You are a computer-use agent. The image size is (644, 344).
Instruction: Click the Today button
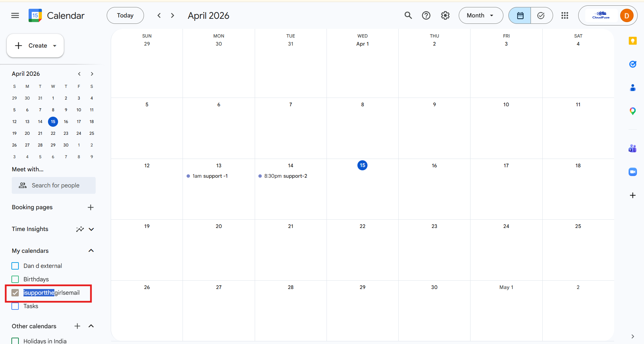click(125, 15)
